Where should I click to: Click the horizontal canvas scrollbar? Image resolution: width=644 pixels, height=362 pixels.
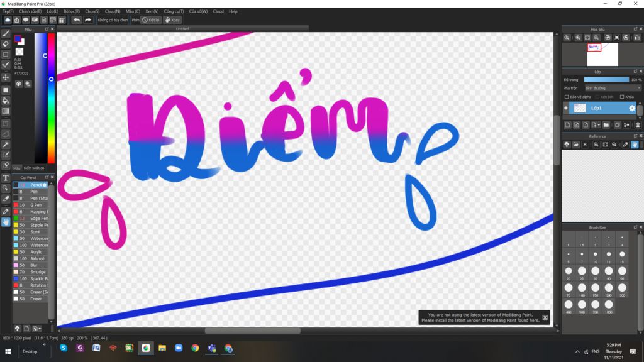click(253, 331)
